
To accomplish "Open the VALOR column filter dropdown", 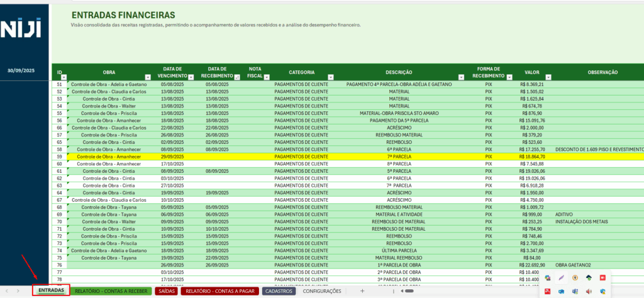I will tap(551, 77).
